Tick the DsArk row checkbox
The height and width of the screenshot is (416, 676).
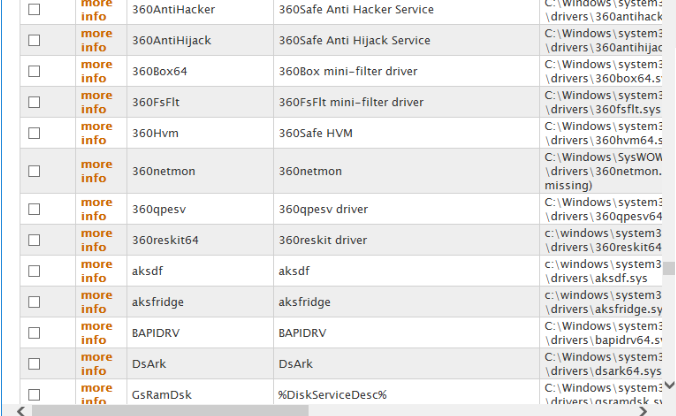34,364
